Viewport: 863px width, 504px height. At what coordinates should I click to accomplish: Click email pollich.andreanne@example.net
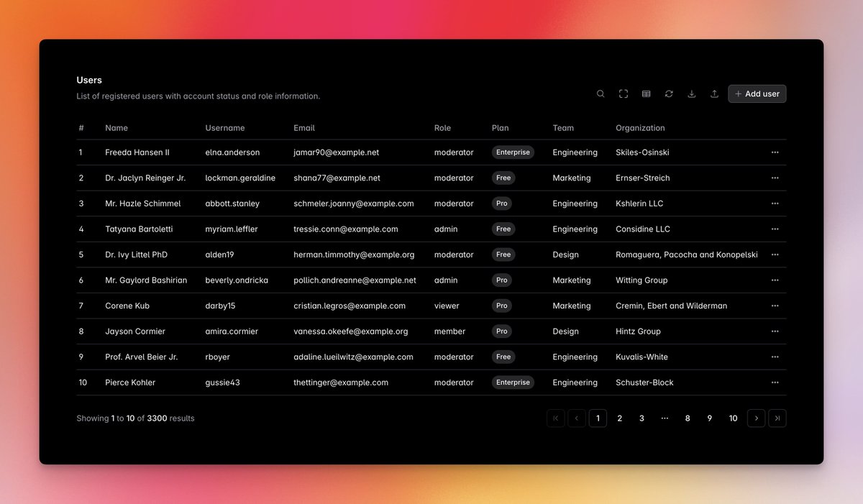pyautogui.click(x=355, y=280)
